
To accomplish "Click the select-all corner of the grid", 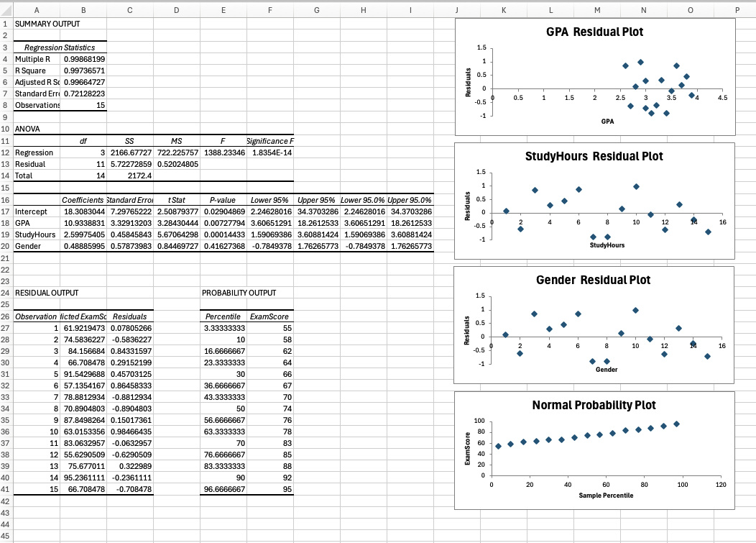I will (6, 11).
